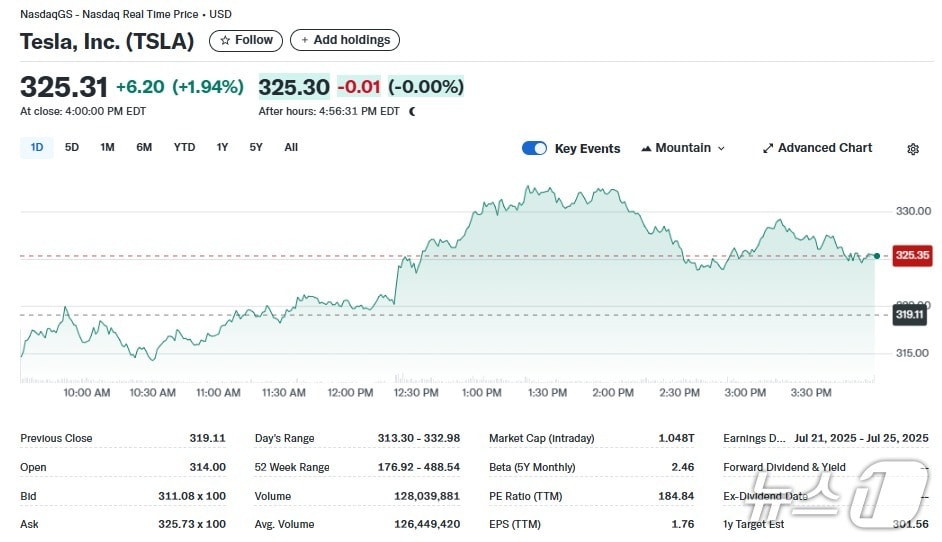Image resolution: width=942 pixels, height=542 pixels.
Task: Select the 1M range tab
Action: click(107, 147)
